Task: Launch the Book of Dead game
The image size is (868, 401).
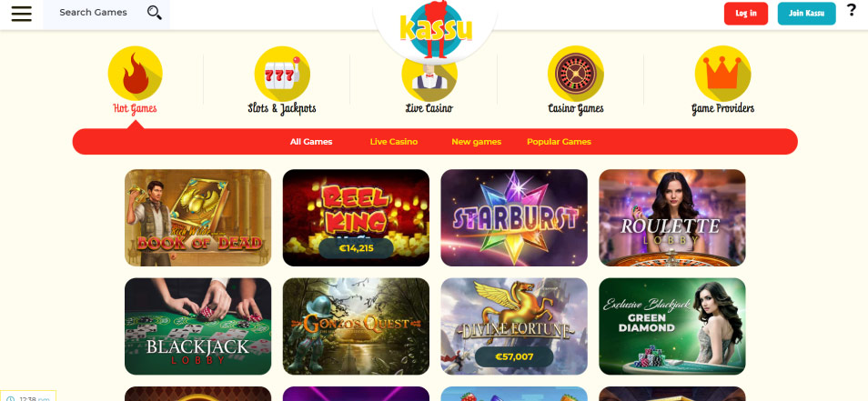Action: (198, 218)
